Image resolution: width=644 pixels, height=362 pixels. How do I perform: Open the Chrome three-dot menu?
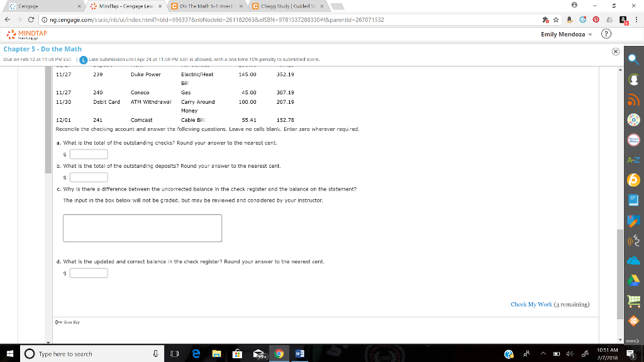(x=636, y=19)
